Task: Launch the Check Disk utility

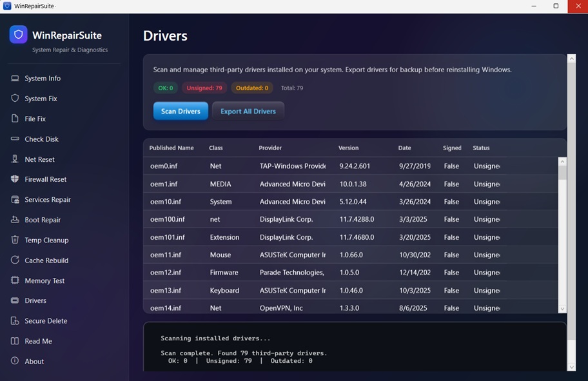Action: click(x=40, y=139)
